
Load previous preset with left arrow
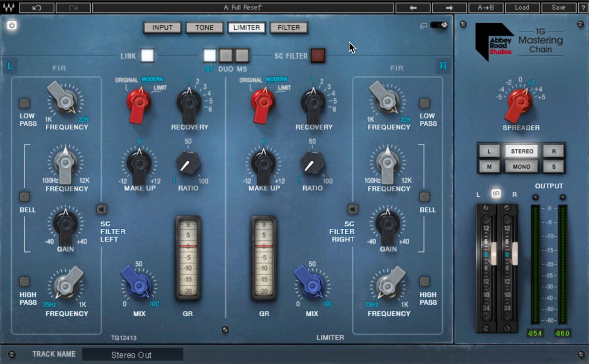tap(413, 8)
